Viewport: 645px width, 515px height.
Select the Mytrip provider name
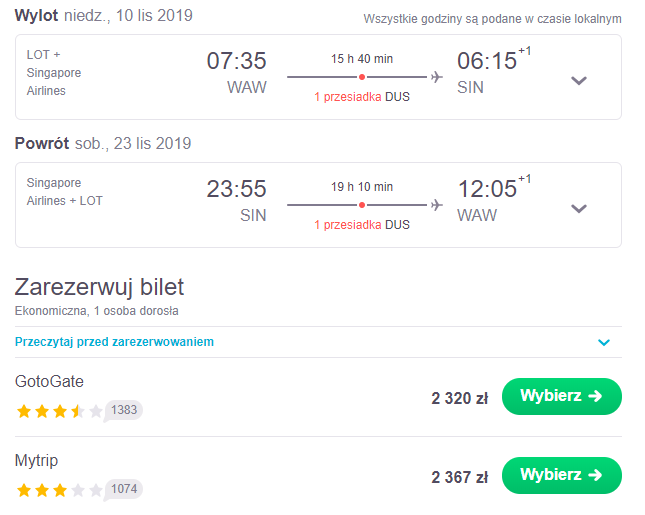36,461
